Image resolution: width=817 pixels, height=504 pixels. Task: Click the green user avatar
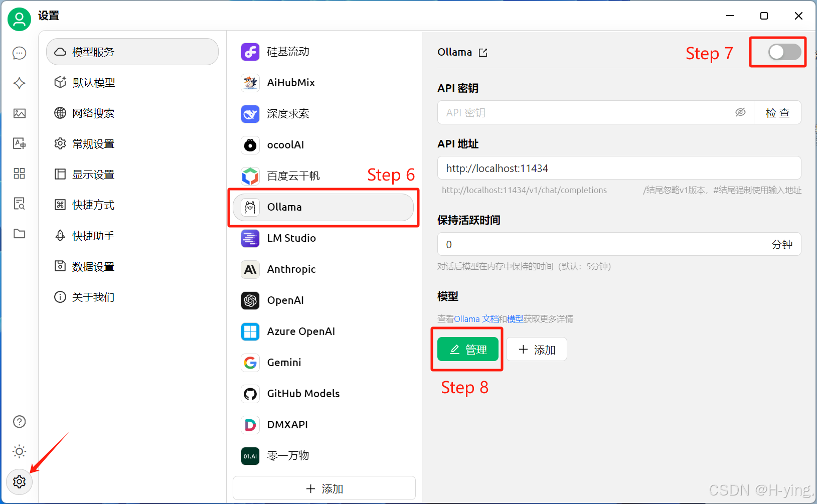pos(19,20)
